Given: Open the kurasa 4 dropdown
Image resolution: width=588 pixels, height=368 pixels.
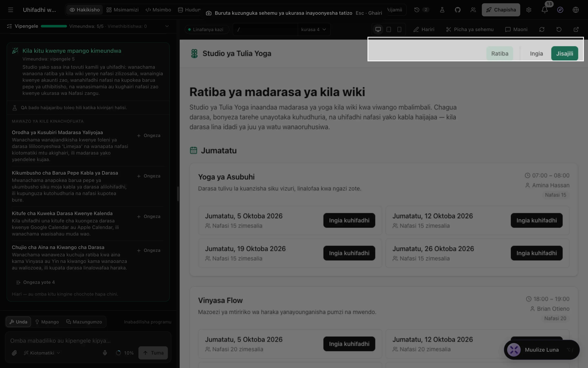Looking at the screenshot, I should click(314, 29).
